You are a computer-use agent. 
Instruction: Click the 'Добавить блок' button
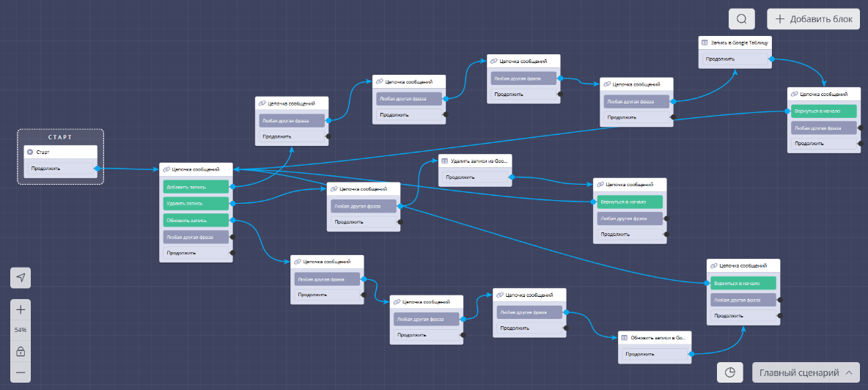813,19
